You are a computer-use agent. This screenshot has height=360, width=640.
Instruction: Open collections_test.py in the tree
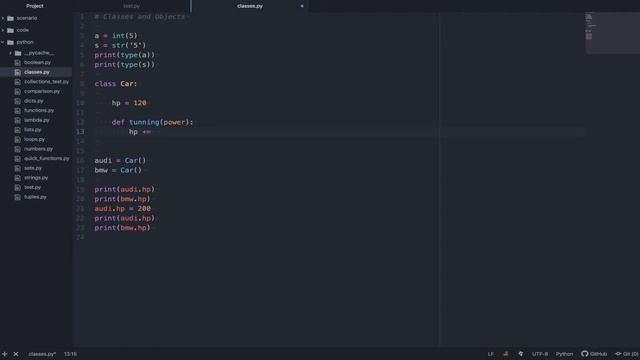tap(47, 82)
